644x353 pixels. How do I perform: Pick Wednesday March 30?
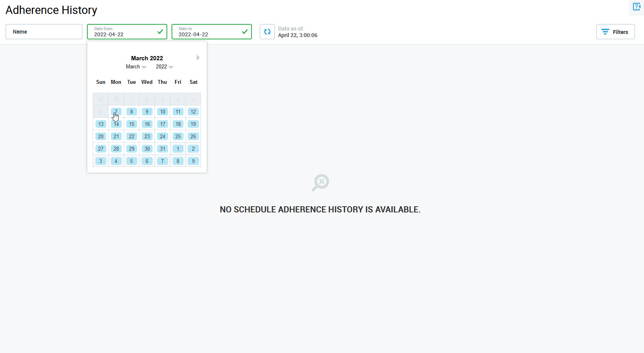[147, 149]
